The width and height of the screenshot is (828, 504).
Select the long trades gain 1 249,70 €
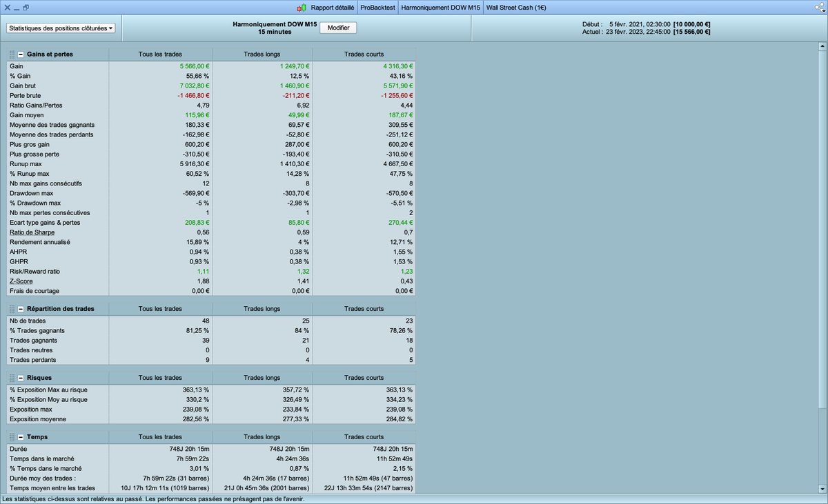pyautogui.click(x=295, y=65)
